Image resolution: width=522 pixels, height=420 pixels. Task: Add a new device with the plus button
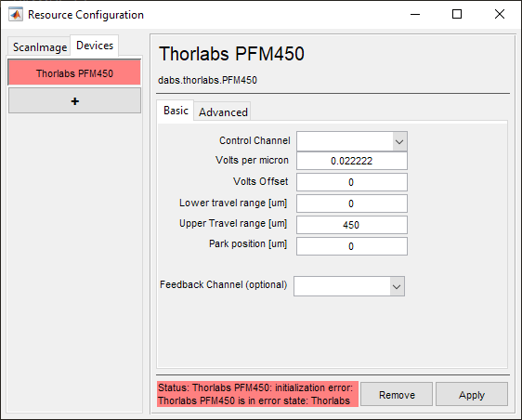(74, 100)
